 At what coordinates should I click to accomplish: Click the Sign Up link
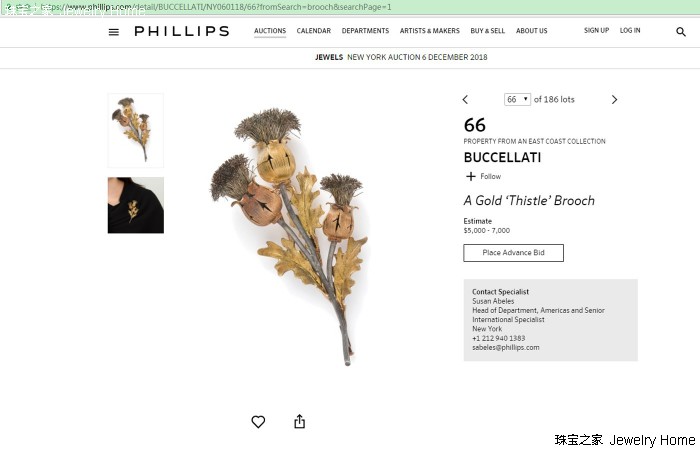point(596,30)
